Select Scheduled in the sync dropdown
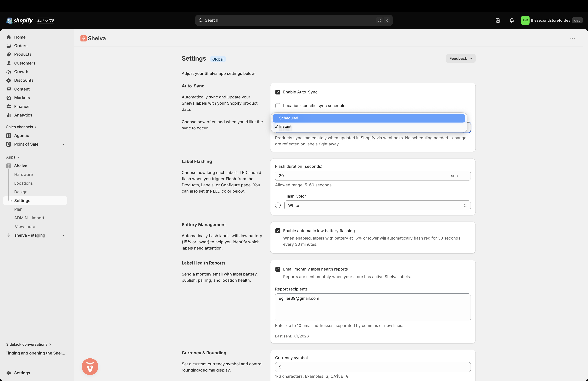Image resolution: width=588 pixels, height=381 pixels. tap(369, 118)
